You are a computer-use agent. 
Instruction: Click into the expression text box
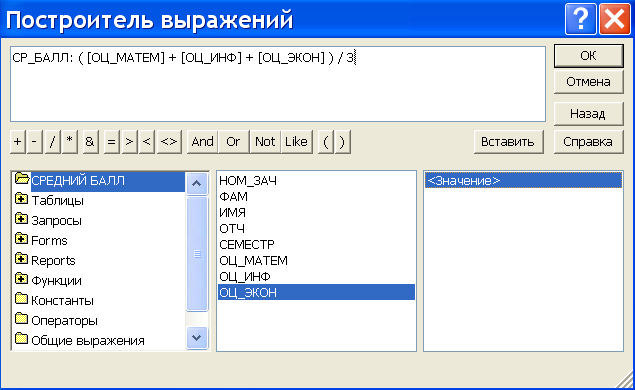point(278,84)
